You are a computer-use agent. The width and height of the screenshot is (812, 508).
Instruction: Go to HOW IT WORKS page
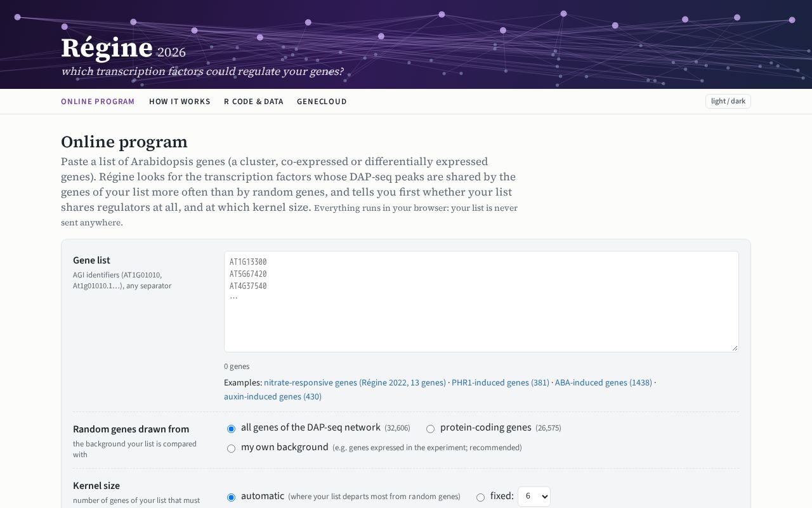click(180, 102)
